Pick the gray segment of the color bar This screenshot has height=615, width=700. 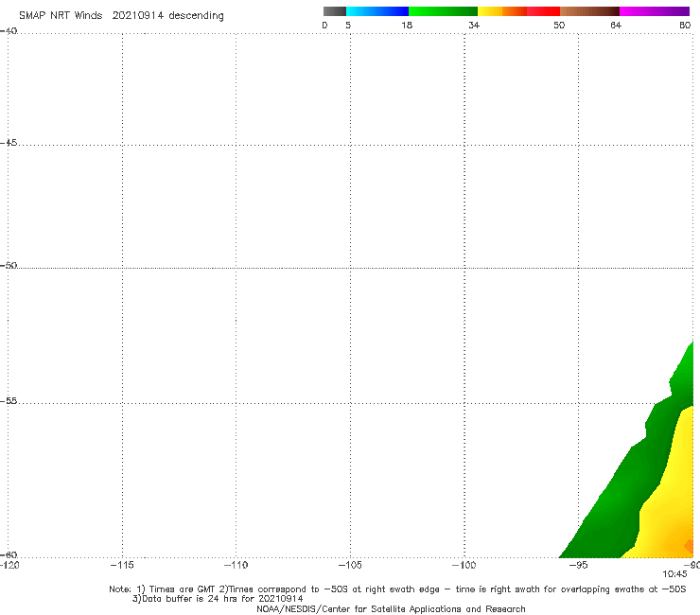[x=335, y=11]
